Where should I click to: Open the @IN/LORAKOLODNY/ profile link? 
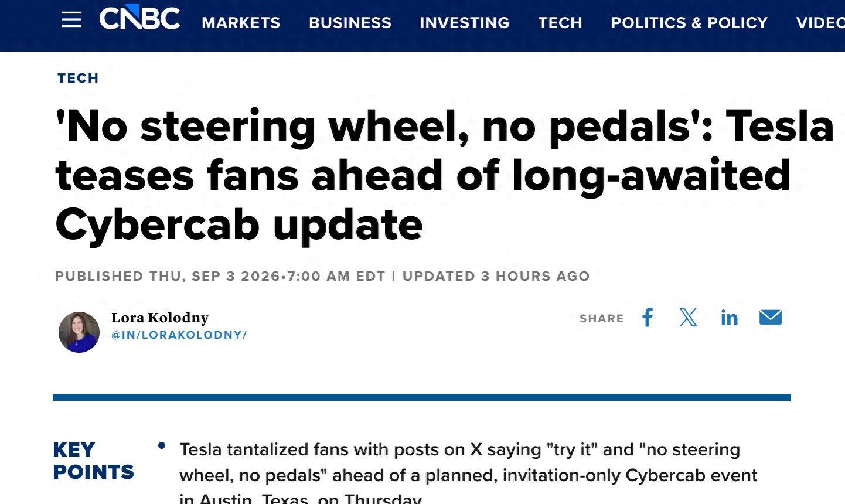tap(179, 335)
